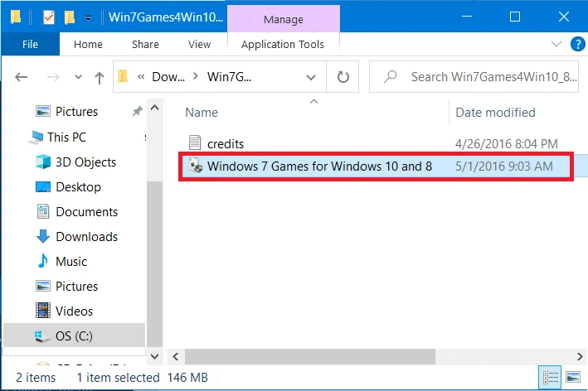
Task: Open the Share ribbon tab
Action: click(x=145, y=44)
